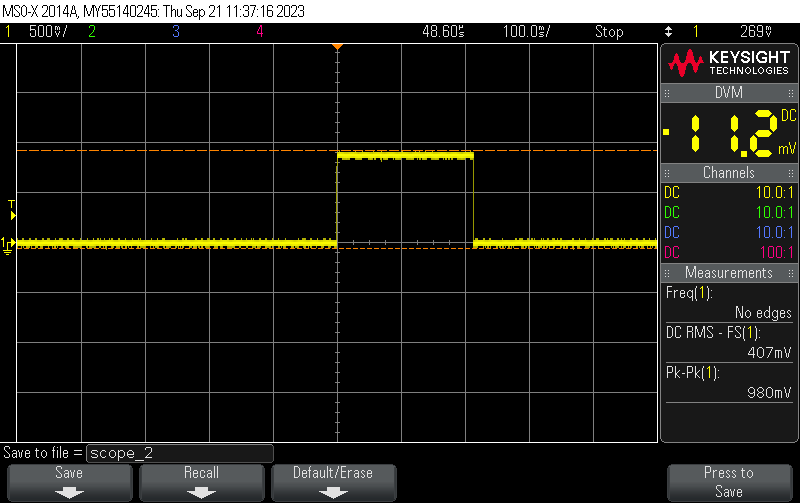Viewport: 800px width, 503px height.
Task: Select the Save to file name field
Action: coord(180,453)
